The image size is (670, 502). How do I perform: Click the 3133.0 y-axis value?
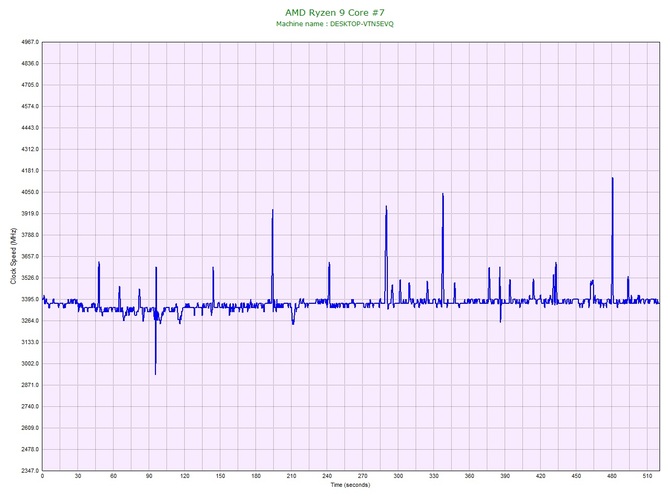30,342
